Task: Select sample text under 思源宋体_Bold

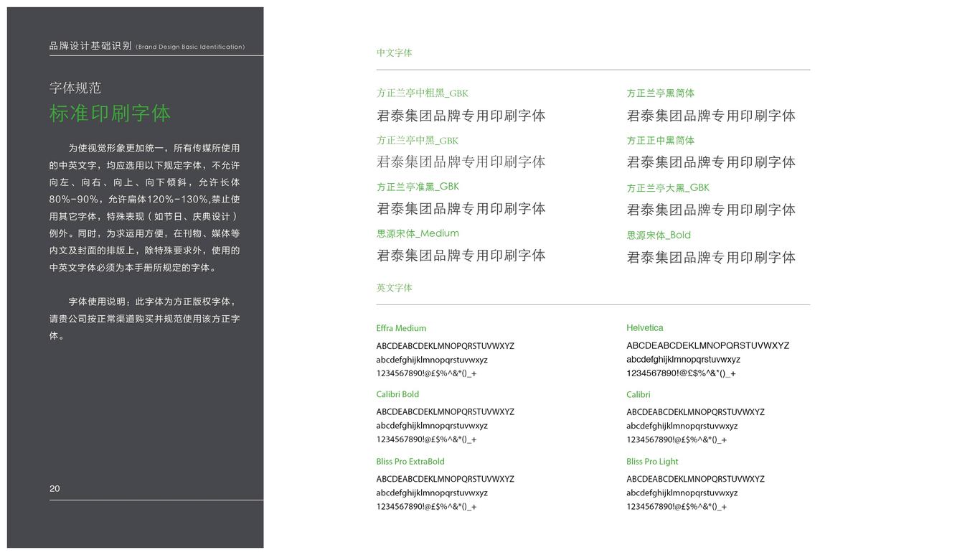Action: pyautogui.click(x=711, y=257)
